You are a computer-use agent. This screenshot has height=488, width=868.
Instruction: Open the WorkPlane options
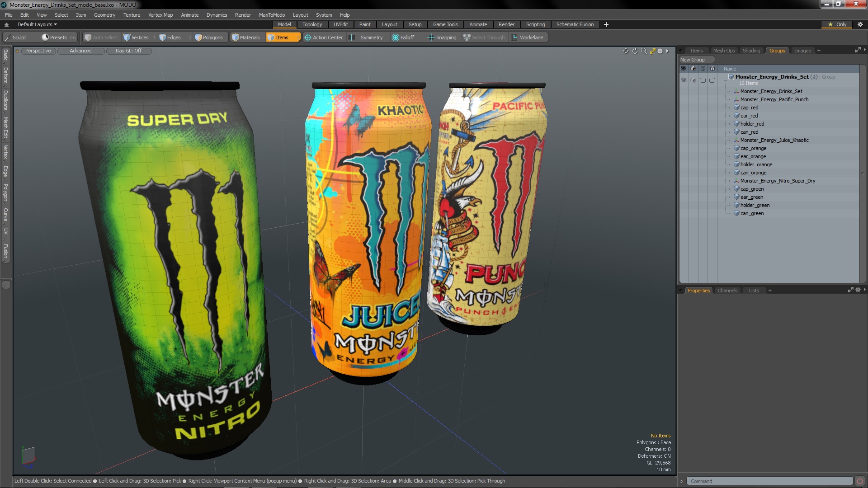(x=528, y=38)
